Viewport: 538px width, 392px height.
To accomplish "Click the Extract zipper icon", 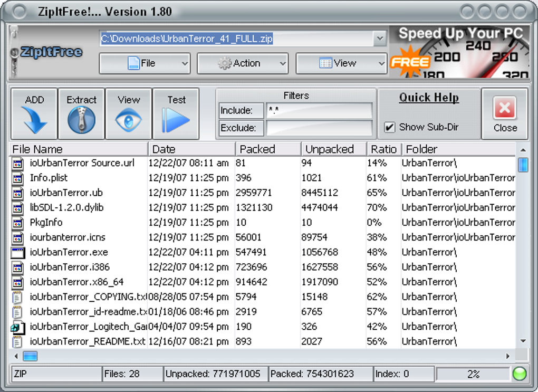I will pos(81,119).
